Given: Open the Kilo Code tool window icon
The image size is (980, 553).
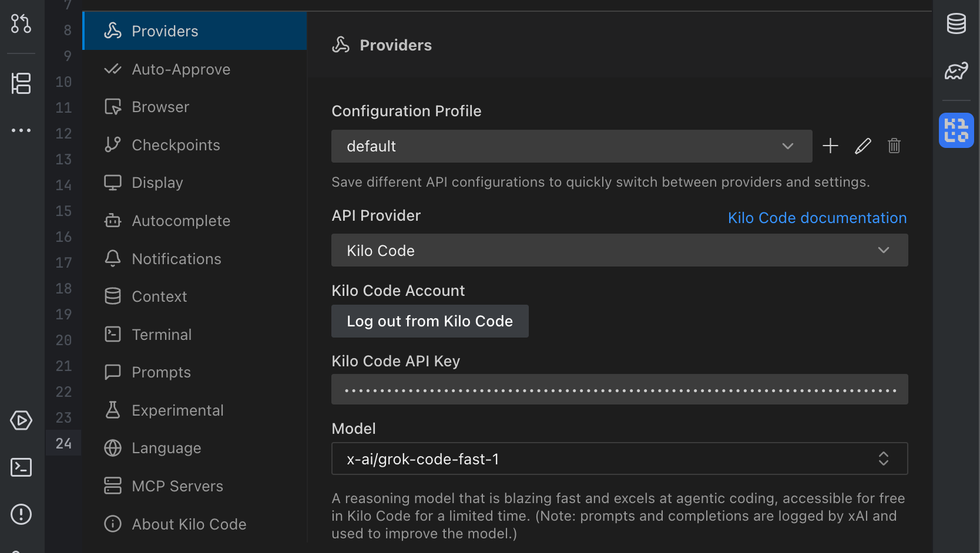Looking at the screenshot, I should (x=956, y=130).
